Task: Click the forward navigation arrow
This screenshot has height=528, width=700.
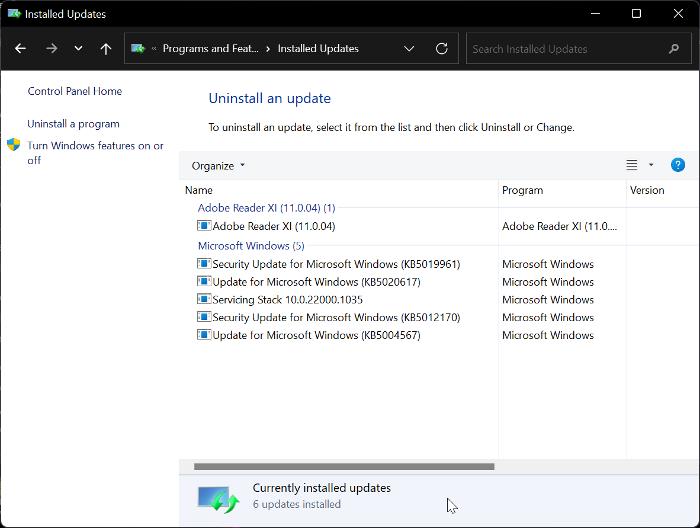Action: point(51,48)
